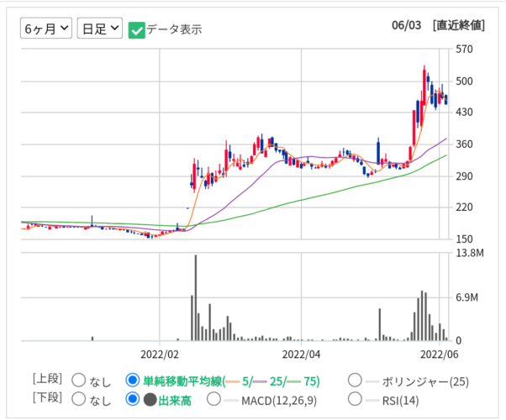
Task: Click the tallest red candlestick near 530
Action: pos(424,87)
